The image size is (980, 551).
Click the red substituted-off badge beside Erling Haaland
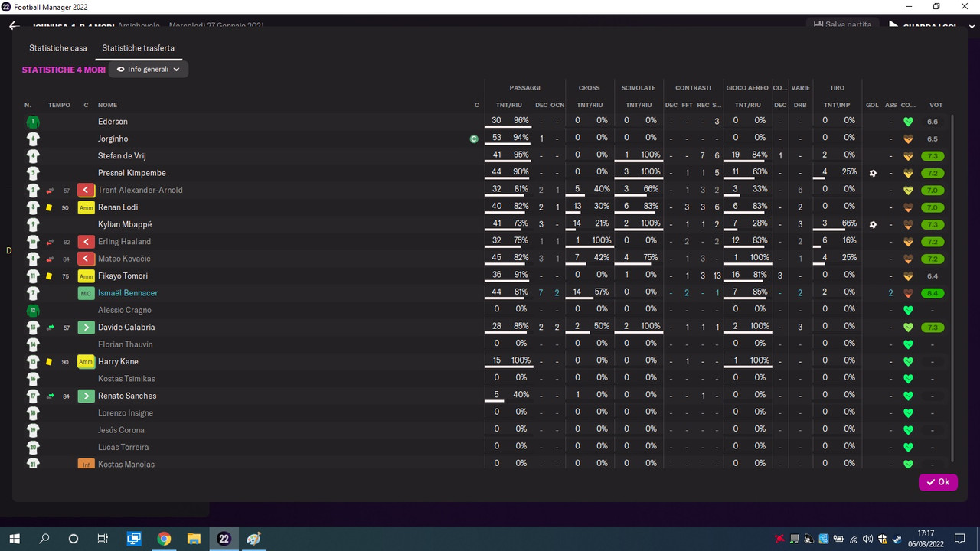[86, 242]
